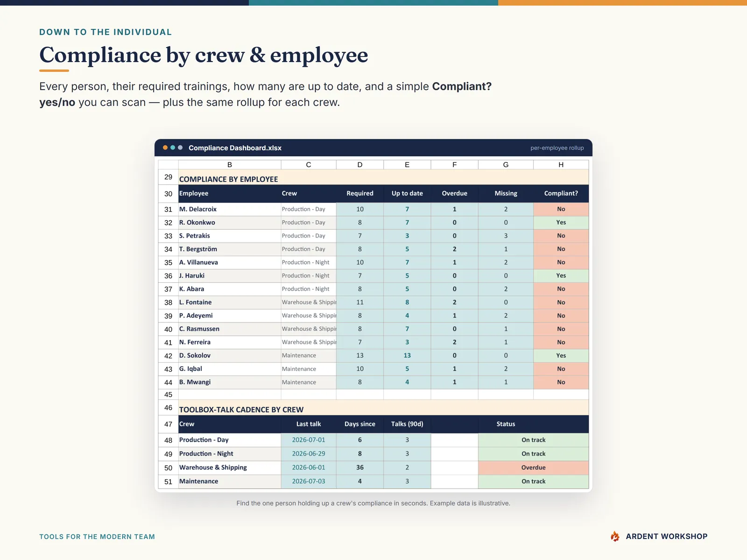Select the R. Okonkwo cell
This screenshot has width=747, height=560.
[230, 223]
